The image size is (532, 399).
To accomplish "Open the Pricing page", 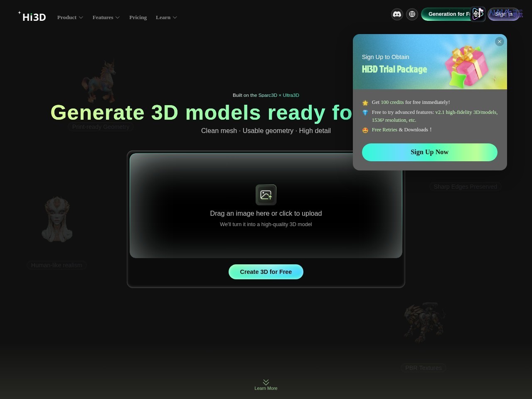I will point(138,17).
